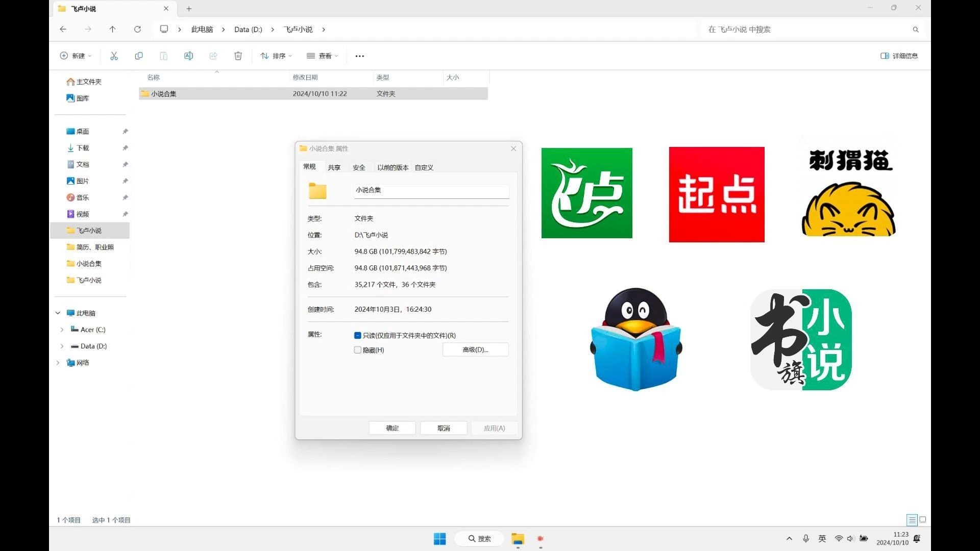980x551 pixels.
Task: Open notification bell in taskbar
Action: tap(917, 539)
